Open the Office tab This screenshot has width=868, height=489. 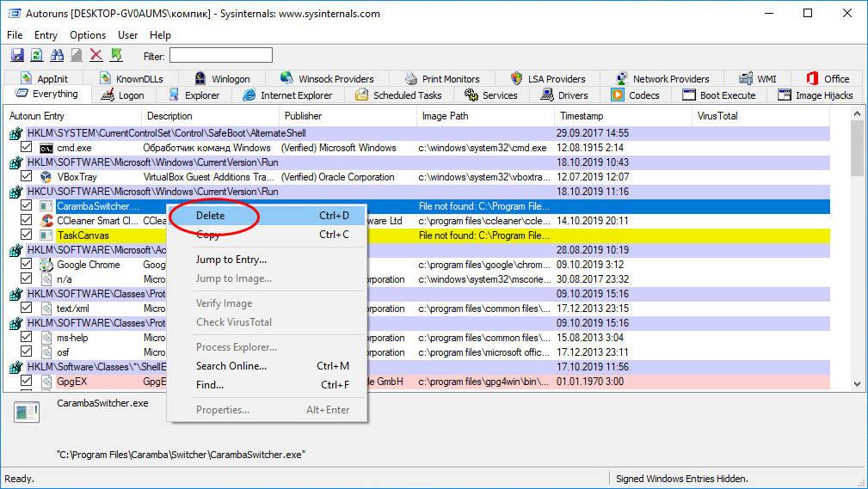(x=828, y=78)
